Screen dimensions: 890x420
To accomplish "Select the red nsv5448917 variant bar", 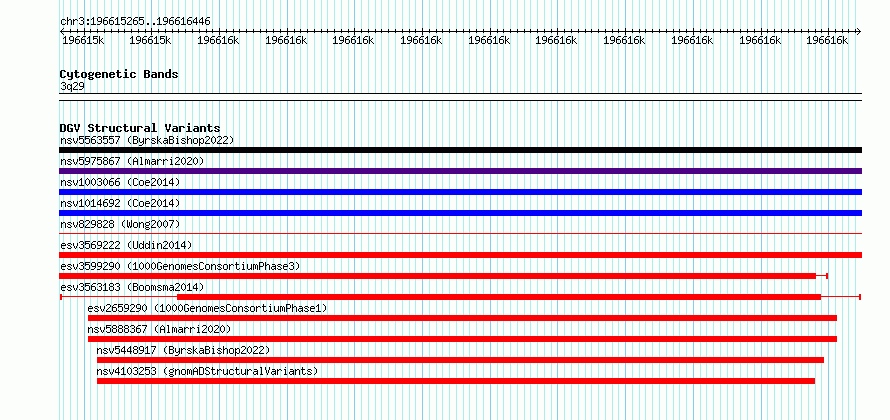I will (460, 360).
